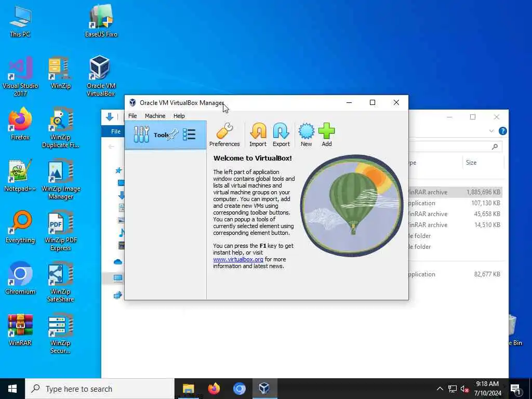The height and width of the screenshot is (399, 532).
Task: Open the File menu in VirtualBox
Action: pyautogui.click(x=132, y=116)
